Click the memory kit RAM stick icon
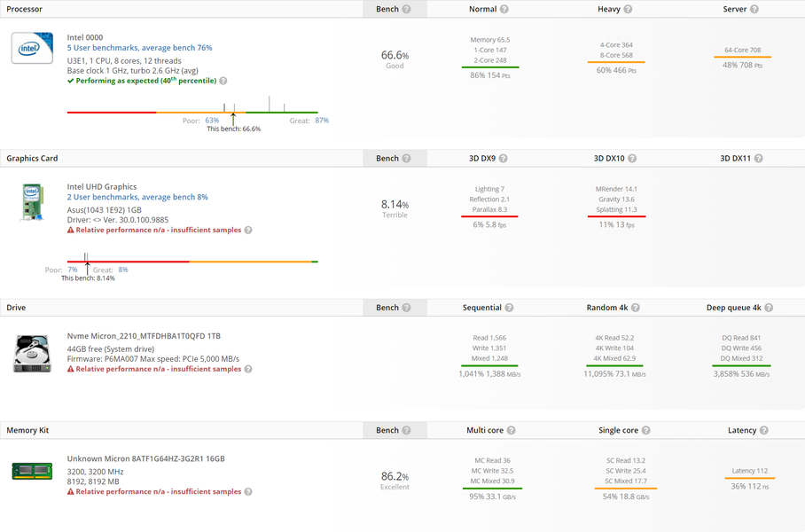 coord(32,471)
